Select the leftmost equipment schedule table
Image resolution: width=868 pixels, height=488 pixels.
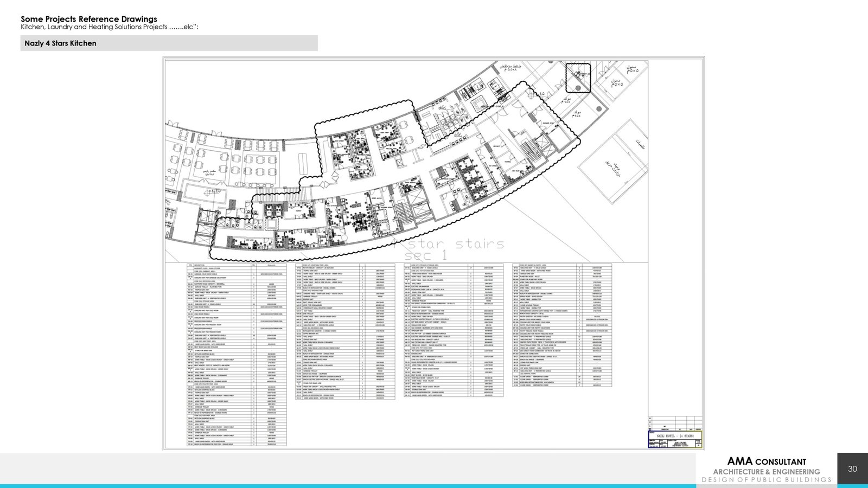pos(236,355)
